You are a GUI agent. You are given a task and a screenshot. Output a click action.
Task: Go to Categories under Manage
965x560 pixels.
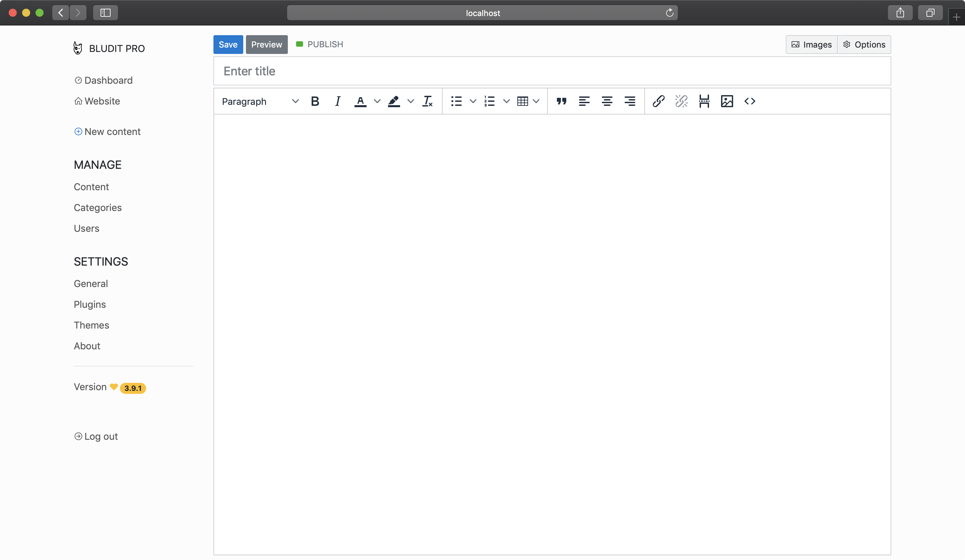click(x=98, y=207)
